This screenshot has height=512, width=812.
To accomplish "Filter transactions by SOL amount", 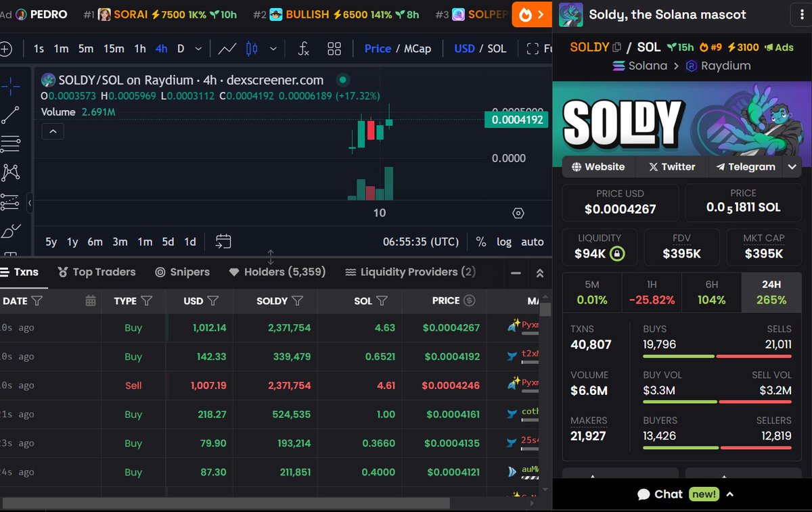I will tap(382, 301).
